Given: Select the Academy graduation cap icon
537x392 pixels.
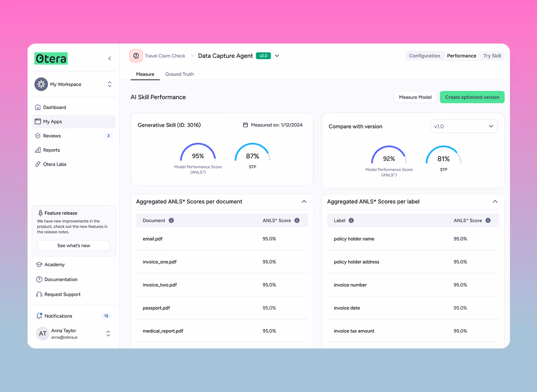Looking at the screenshot, I should click(38, 264).
